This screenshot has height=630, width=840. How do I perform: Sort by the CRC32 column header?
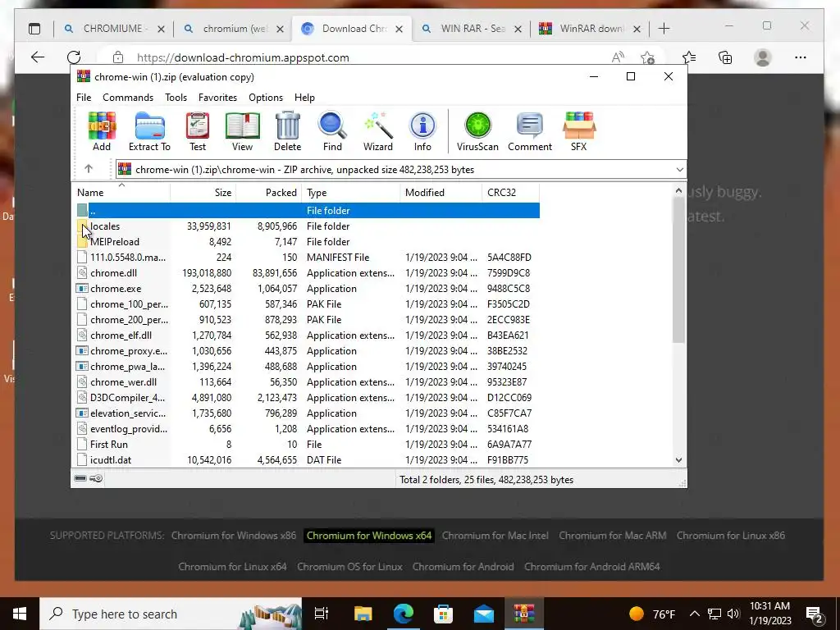pos(510,192)
